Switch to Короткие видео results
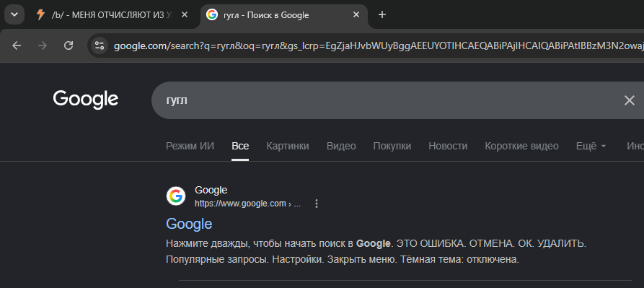Viewport: 644px width, 288px height. coord(521,147)
